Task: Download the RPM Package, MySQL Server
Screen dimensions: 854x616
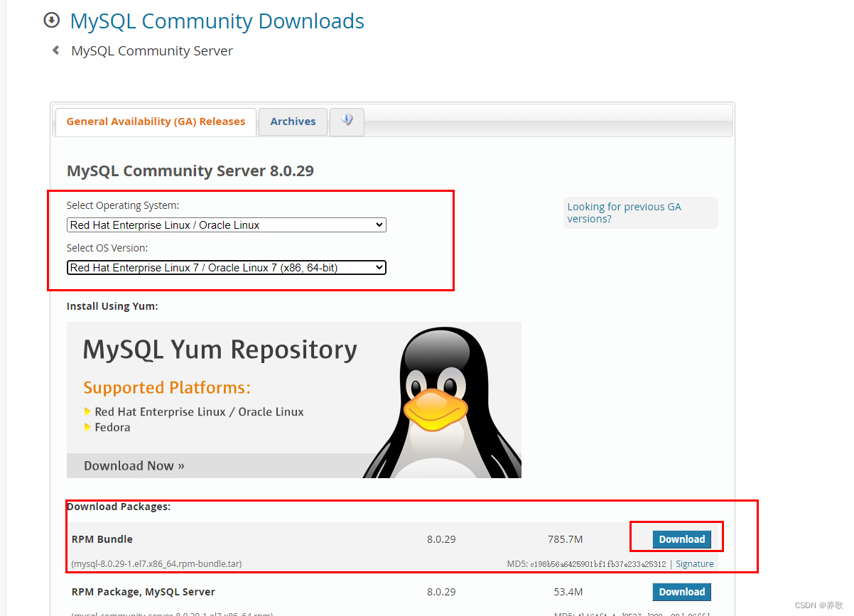Action: click(681, 592)
